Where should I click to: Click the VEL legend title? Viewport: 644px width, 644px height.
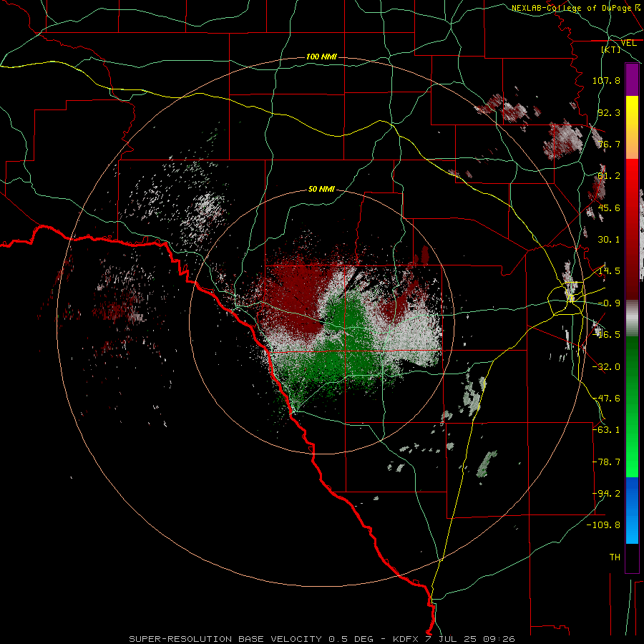pyautogui.click(x=629, y=43)
